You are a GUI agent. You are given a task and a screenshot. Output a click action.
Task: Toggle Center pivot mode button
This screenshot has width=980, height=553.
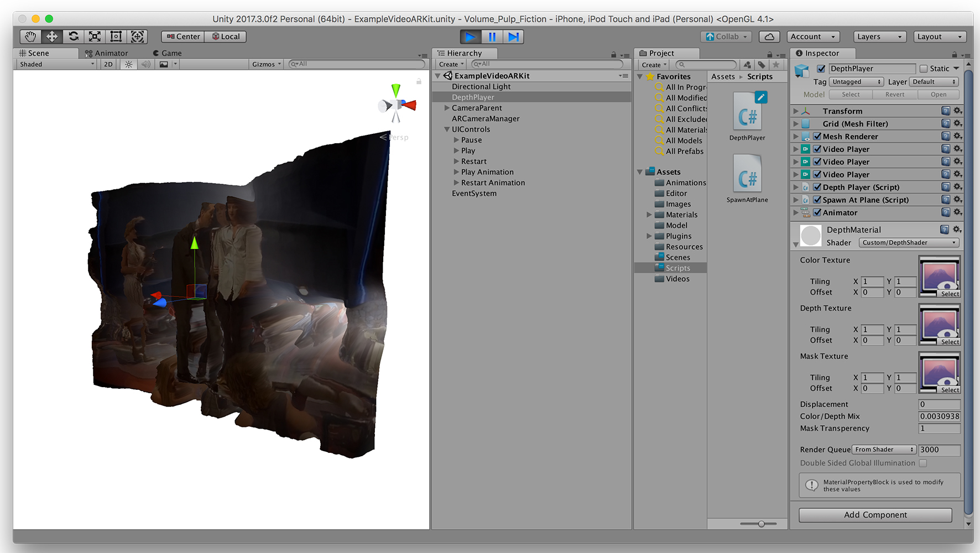pos(183,36)
